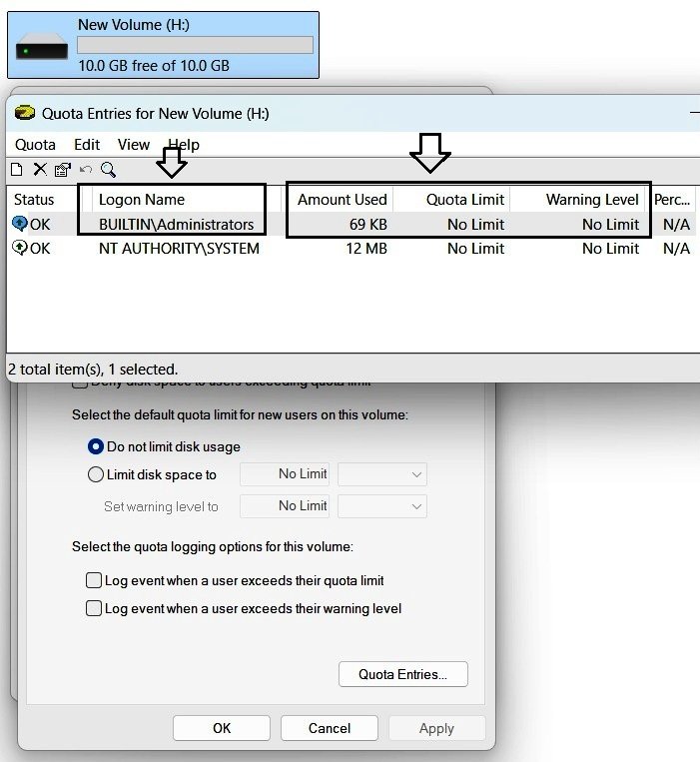Click the Limit disk space value field
700x762 pixels.
pos(285,474)
